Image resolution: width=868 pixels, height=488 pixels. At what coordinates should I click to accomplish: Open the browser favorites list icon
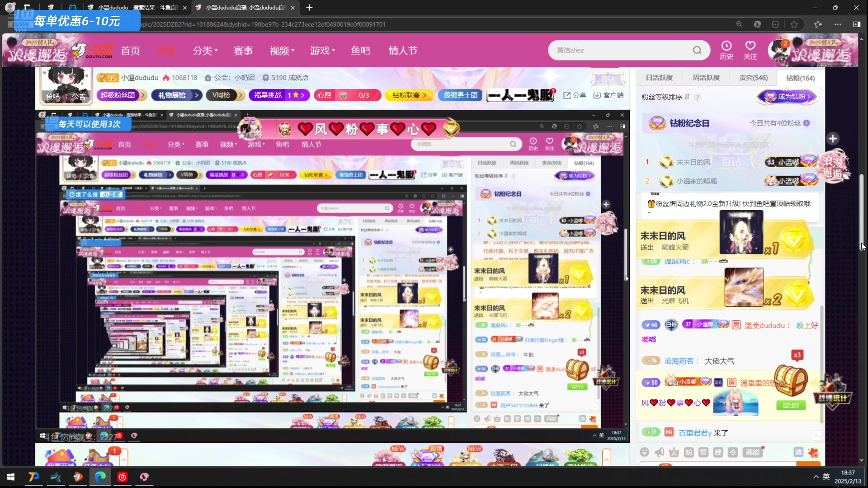(x=818, y=24)
